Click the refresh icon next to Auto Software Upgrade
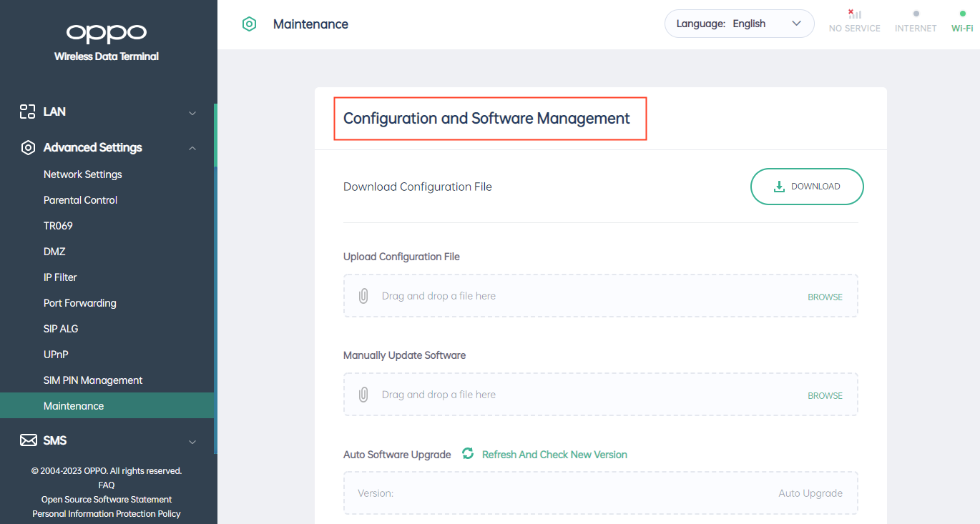Viewport: 980px width, 524px height. tap(467, 454)
